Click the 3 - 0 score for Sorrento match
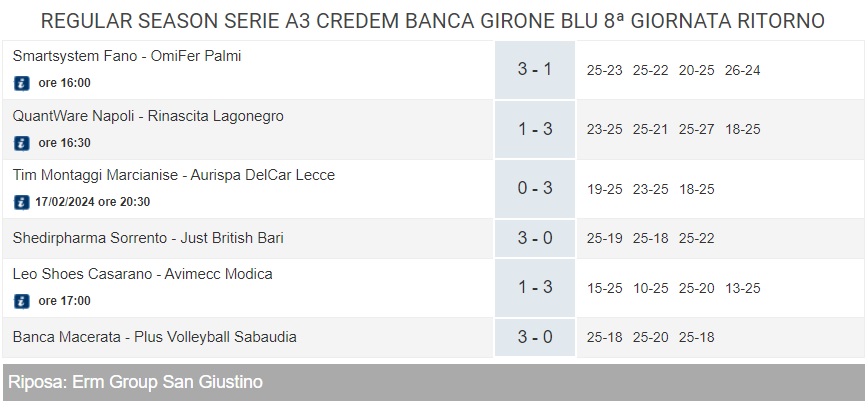The width and height of the screenshot is (868, 408). (535, 238)
